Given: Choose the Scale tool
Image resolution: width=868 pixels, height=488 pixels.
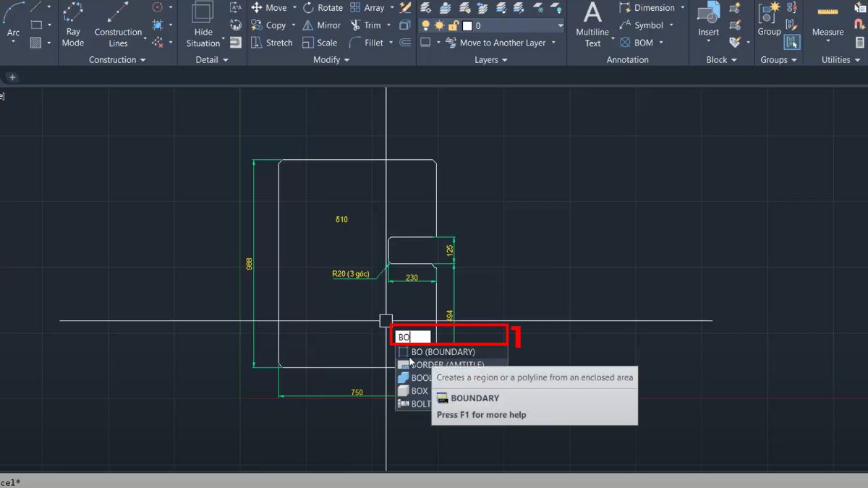Looking at the screenshot, I should click(x=320, y=43).
